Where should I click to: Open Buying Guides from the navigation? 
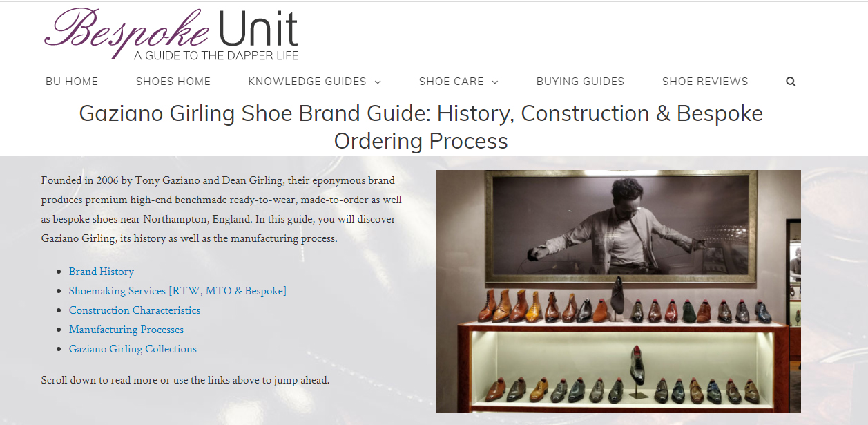[x=580, y=82]
